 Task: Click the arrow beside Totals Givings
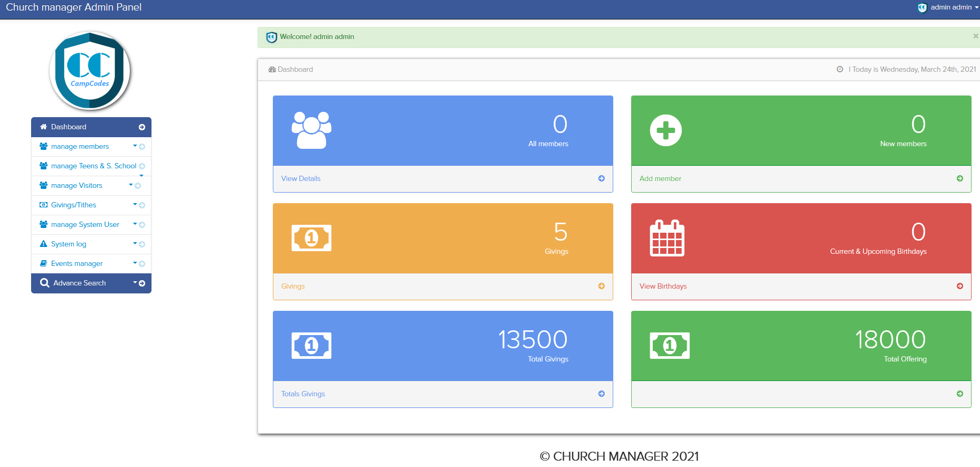tap(602, 394)
